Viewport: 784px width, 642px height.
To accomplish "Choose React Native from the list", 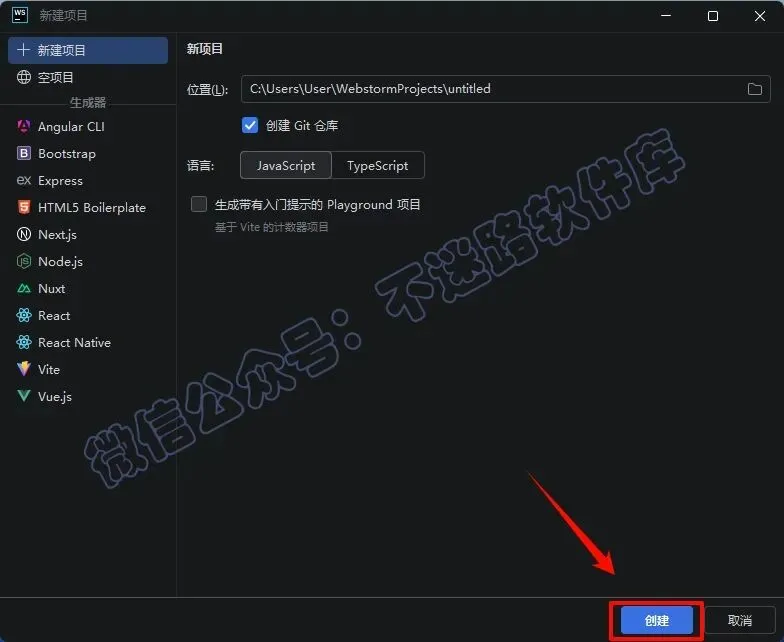I will coord(88,342).
